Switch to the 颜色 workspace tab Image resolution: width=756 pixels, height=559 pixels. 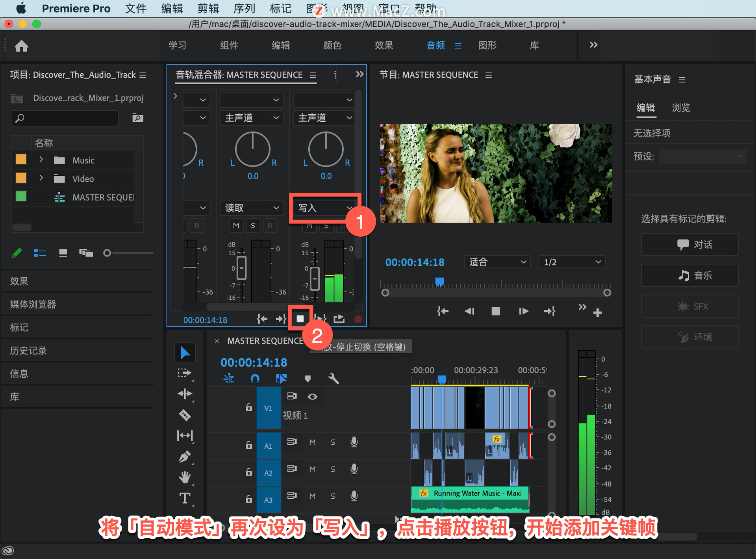click(332, 45)
